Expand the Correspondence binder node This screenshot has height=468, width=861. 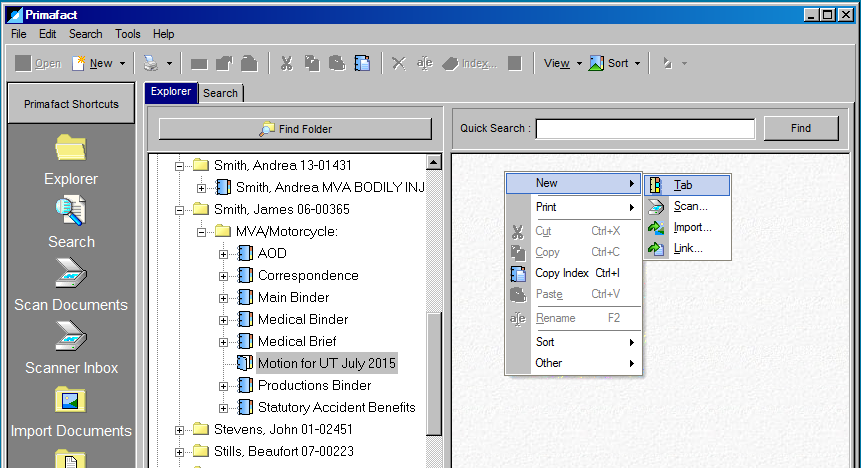[x=223, y=276]
